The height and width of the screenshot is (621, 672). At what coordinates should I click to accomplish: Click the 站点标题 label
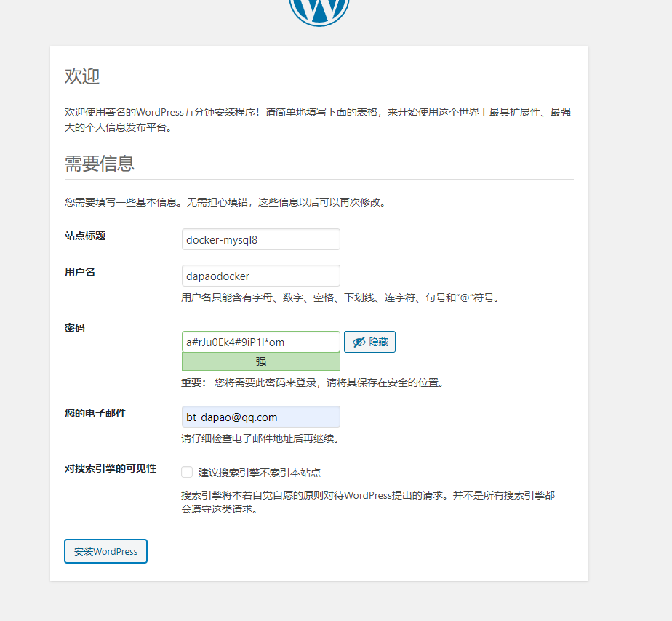pos(85,236)
